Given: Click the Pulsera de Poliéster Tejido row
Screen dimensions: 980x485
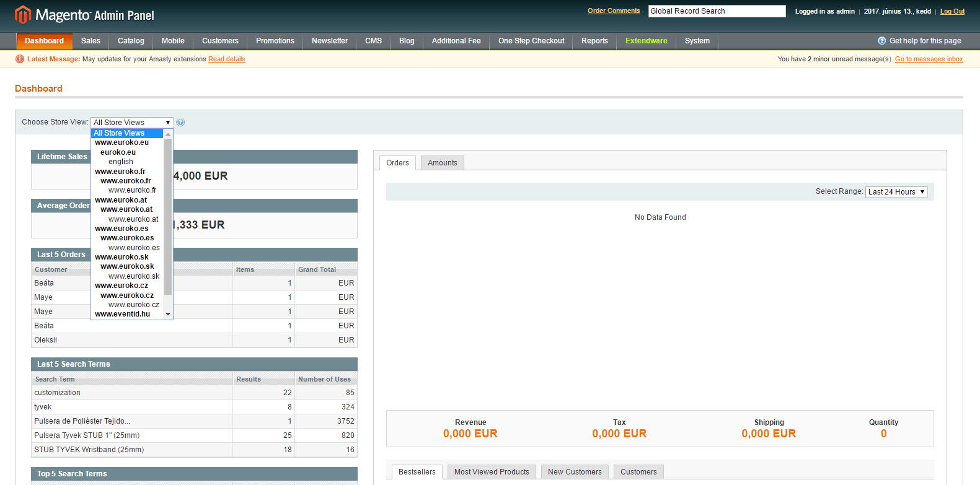Looking at the screenshot, I should coord(194,421).
